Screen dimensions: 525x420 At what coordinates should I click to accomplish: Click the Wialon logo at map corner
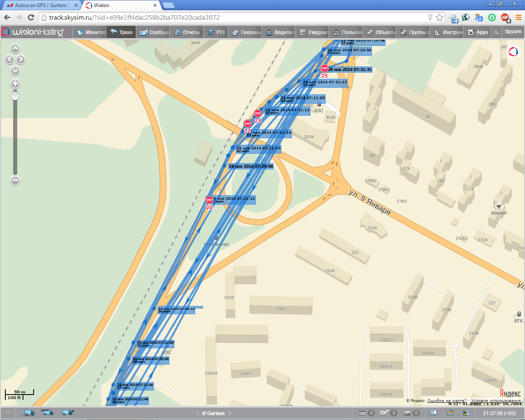point(513,52)
